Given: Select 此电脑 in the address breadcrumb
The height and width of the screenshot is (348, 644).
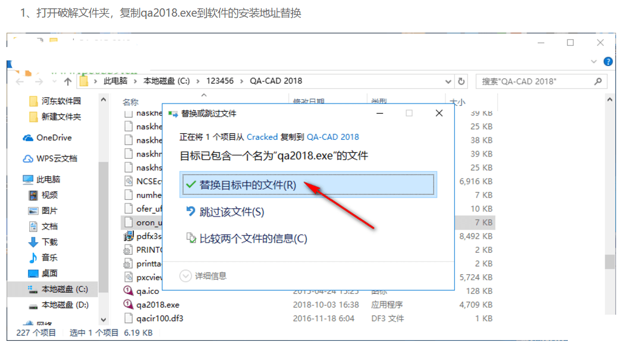Looking at the screenshot, I should pos(115,81).
